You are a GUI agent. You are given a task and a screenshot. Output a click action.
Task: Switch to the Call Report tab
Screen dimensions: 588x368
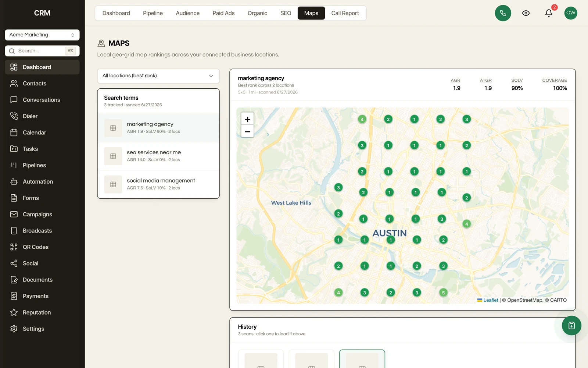345,13
